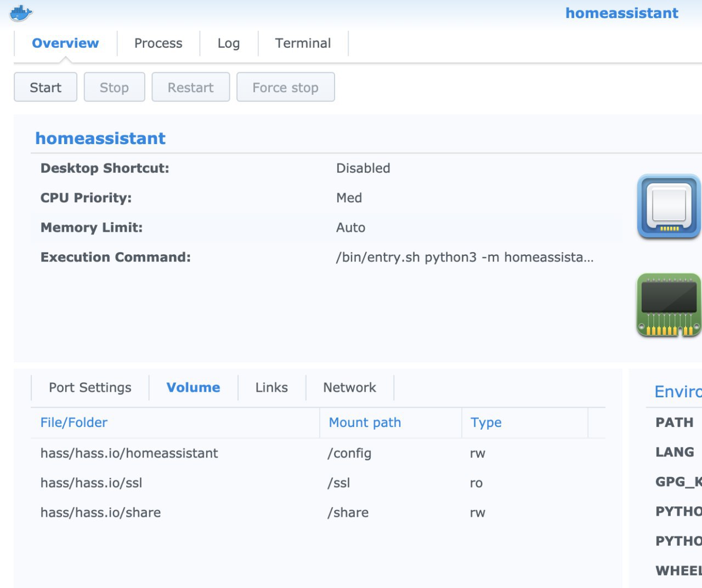Screen dimensions: 702x588
Task: Click the Restart button
Action: (190, 87)
